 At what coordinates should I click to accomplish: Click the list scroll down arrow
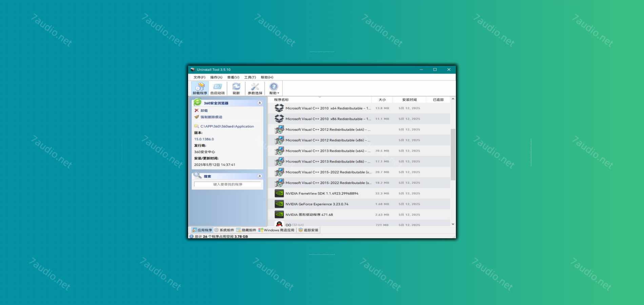coord(453,224)
